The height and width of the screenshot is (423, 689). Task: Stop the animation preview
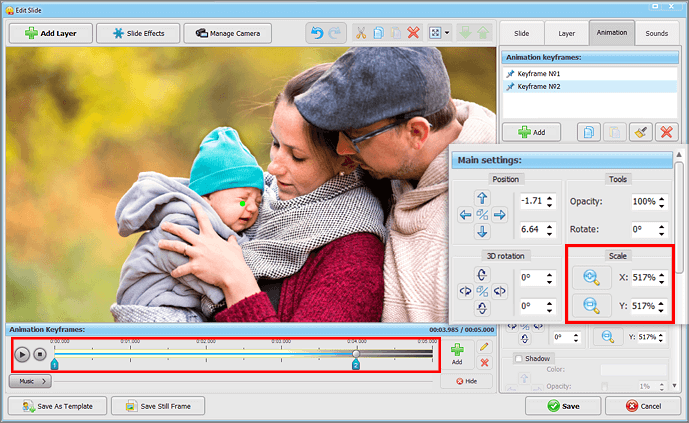coord(40,354)
